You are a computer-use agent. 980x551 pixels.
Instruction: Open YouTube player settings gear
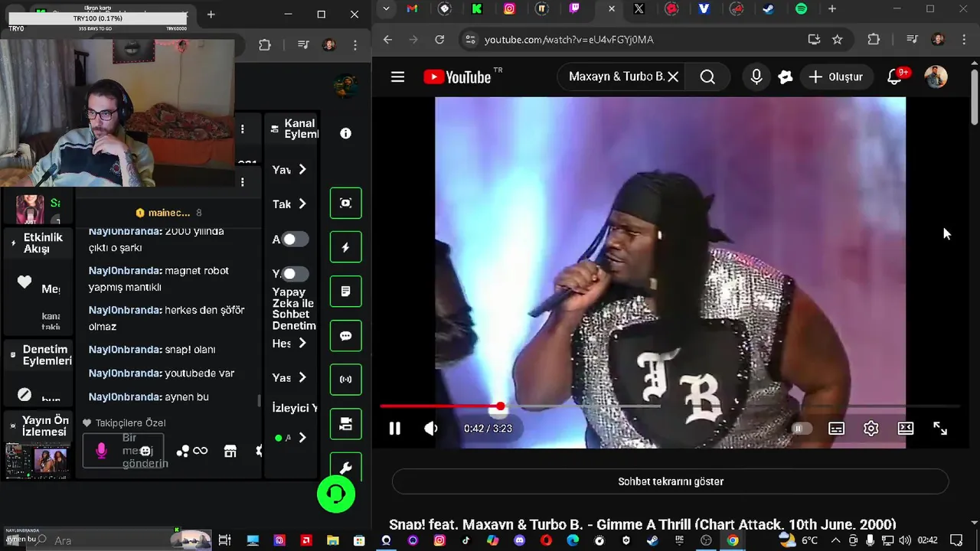[x=871, y=429]
